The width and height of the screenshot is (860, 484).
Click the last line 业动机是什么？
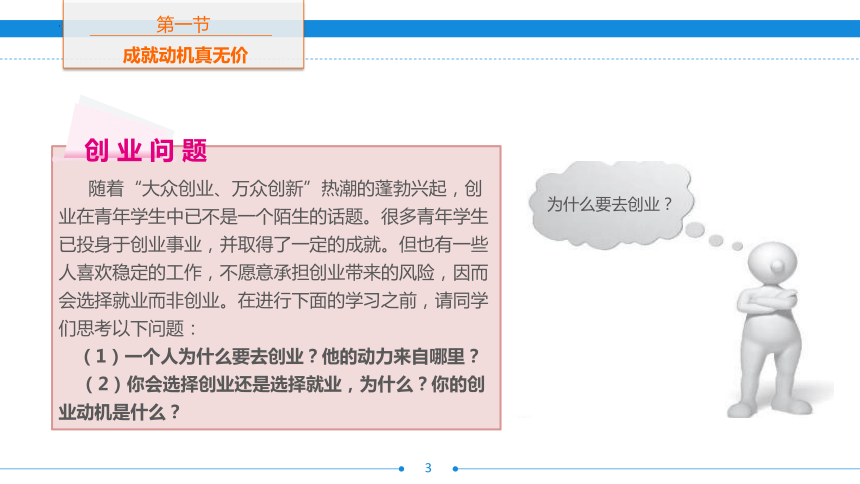tap(120, 412)
